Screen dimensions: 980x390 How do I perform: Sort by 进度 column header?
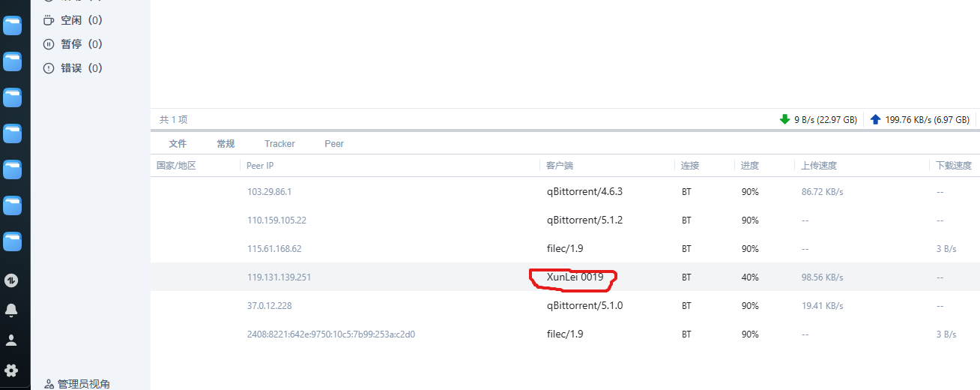tap(750, 165)
